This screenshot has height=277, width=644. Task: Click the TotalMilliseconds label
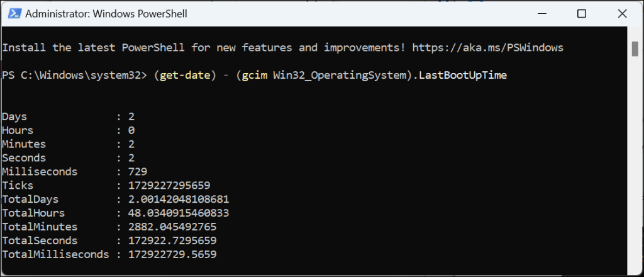[54, 254]
